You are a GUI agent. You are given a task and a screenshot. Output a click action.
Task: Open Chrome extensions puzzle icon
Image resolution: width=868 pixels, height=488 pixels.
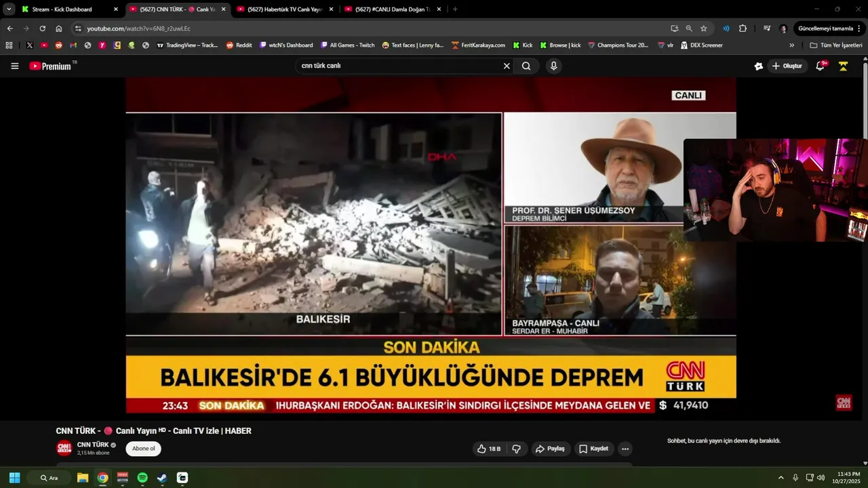click(743, 28)
